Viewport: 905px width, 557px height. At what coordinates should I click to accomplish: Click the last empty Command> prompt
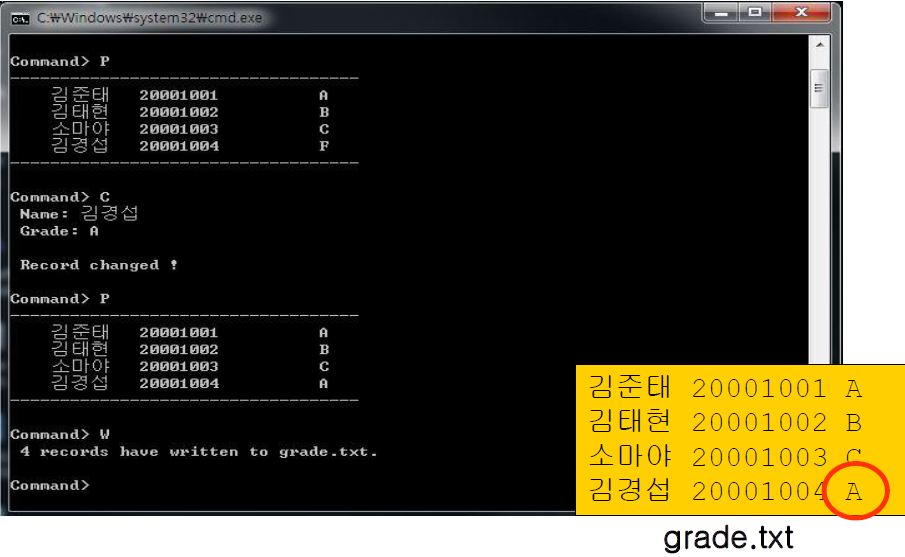click(x=50, y=485)
